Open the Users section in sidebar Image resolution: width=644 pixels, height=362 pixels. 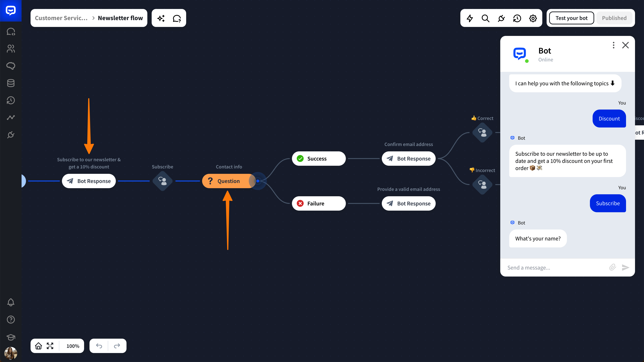point(11,49)
